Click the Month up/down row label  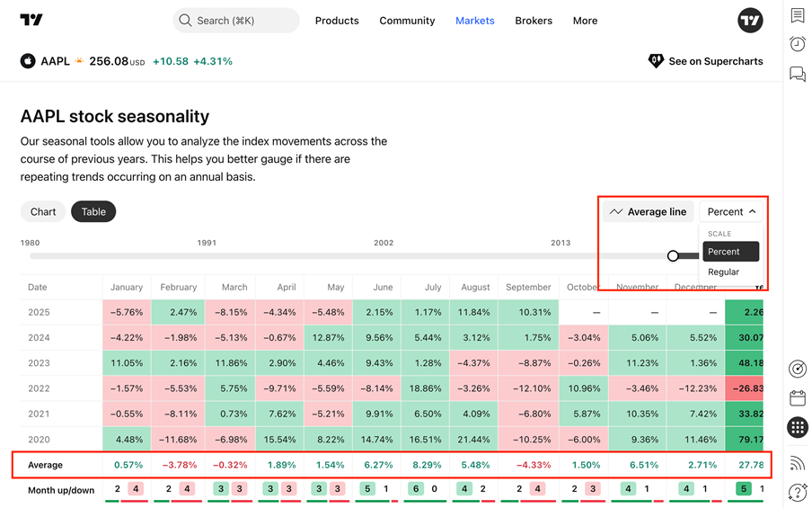coord(61,490)
